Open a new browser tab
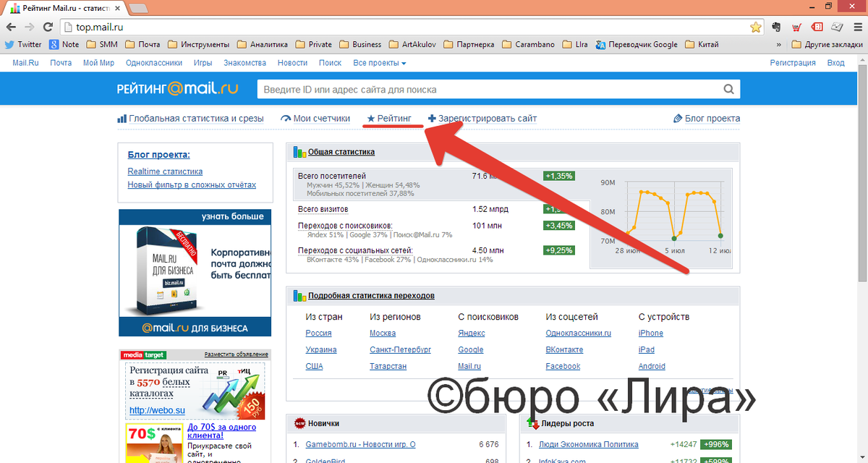This screenshot has height=463, width=868. (137, 8)
